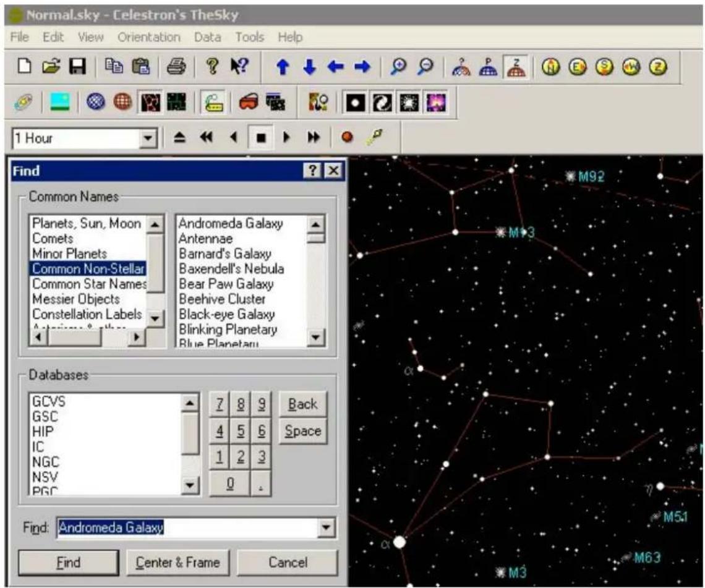Click the Center & Frame button
Viewport: 705px width, 588px height.
178,563
